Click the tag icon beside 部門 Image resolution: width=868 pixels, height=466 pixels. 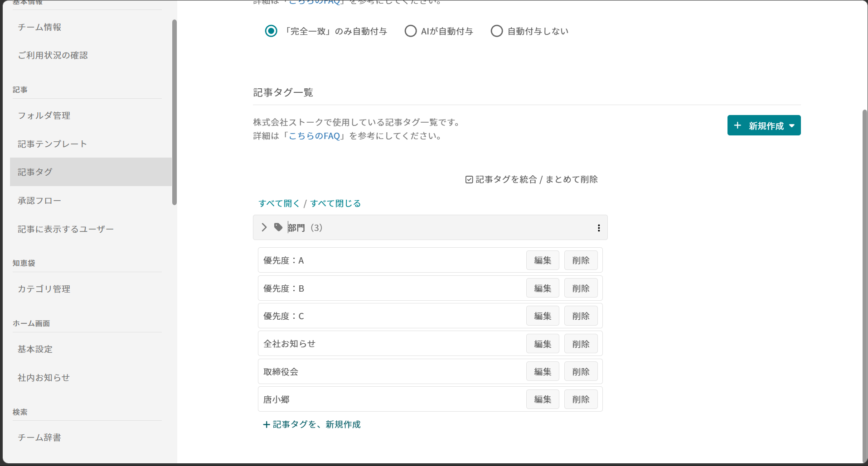point(278,227)
